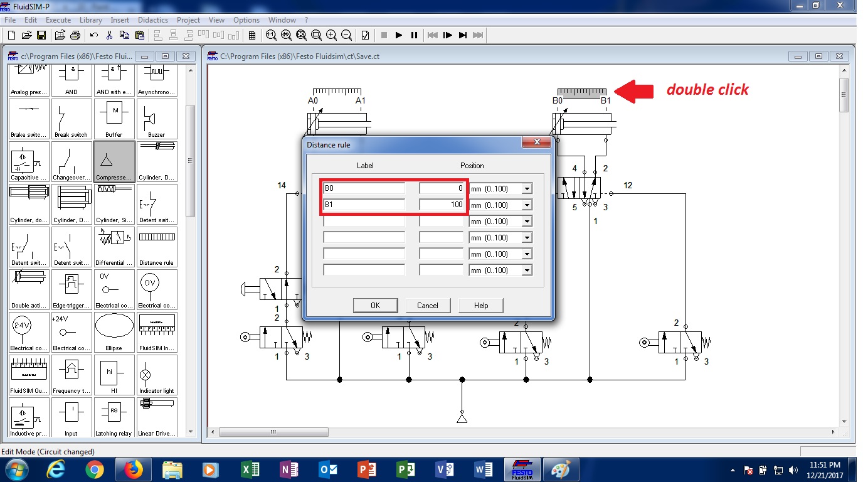The image size is (868, 482).
Task: Select the Edge-triggered component
Action: pyautogui.click(x=71, y=289)
